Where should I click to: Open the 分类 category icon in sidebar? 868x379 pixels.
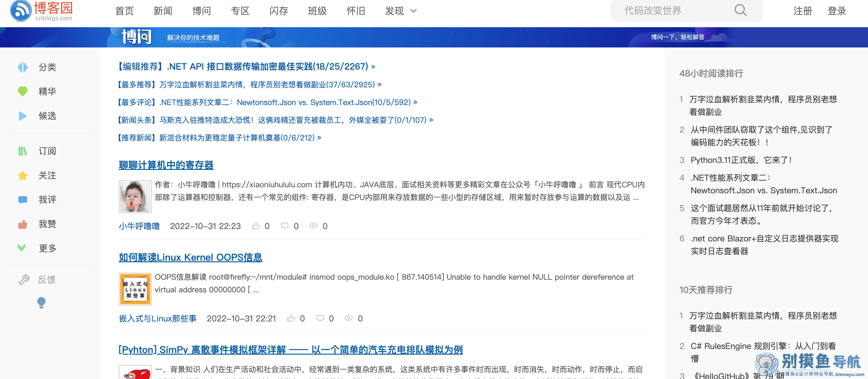22,67
